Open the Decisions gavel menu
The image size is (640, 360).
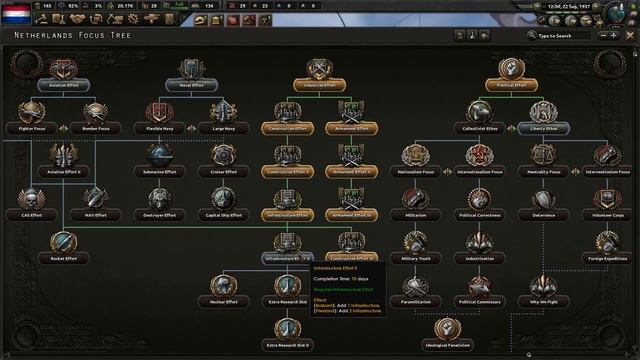tap(42, 19)
